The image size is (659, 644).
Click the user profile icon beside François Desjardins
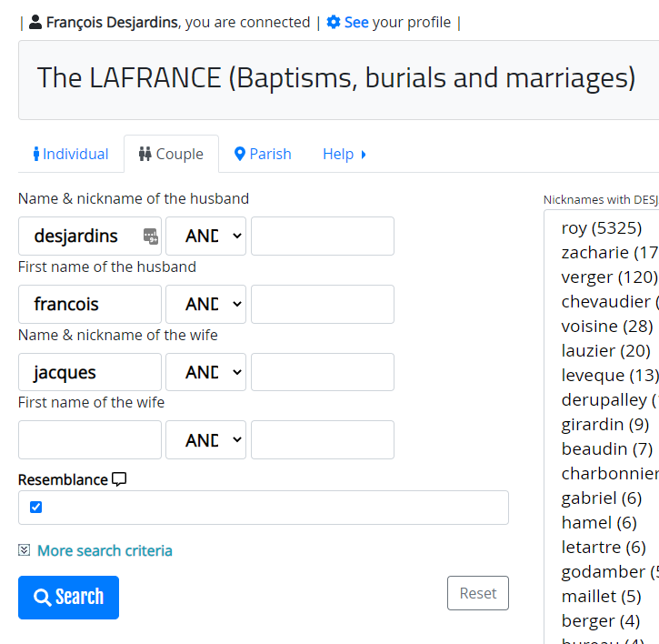(x=35, y=23)
